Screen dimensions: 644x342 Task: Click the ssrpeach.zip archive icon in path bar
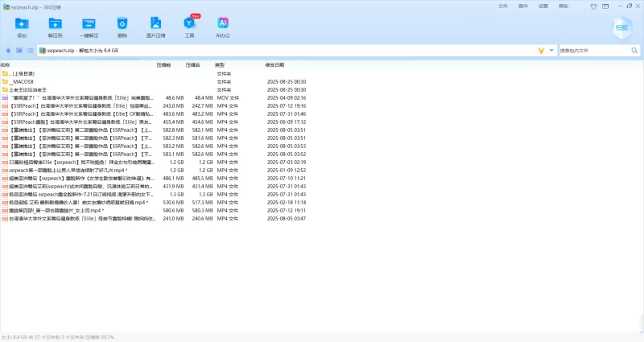(43, 51)
